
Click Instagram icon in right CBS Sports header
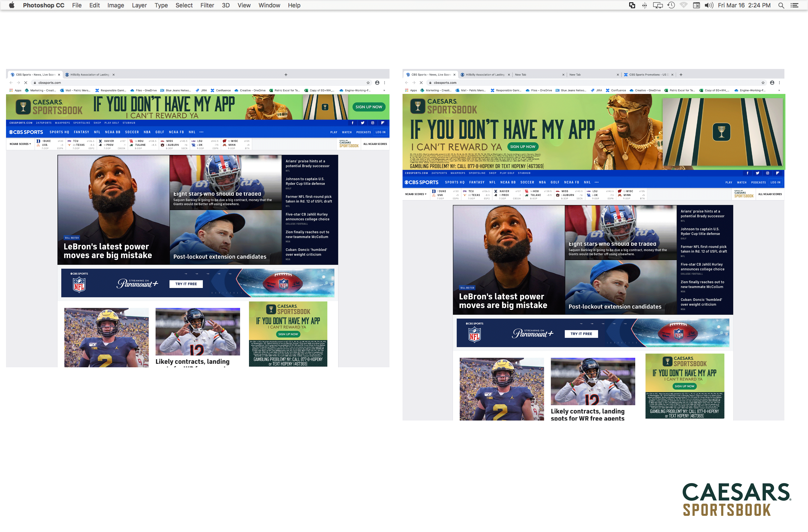tap(767, 173)
